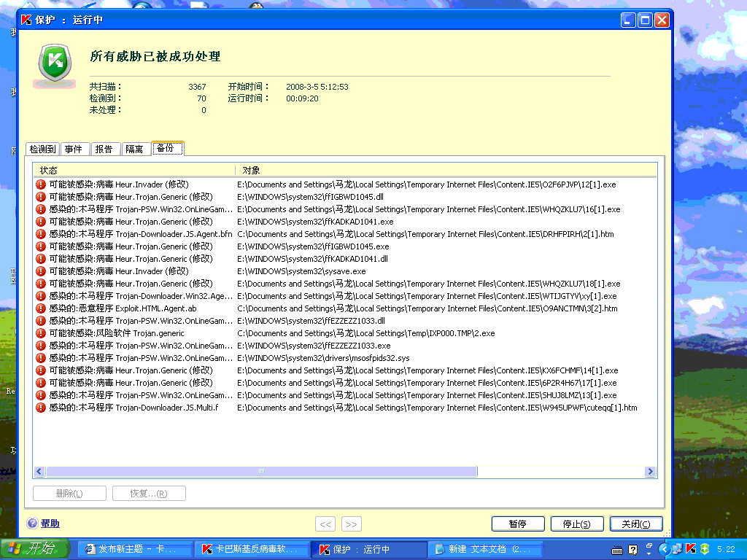Click the << previous button
The width and height of the screenshot is (747, 560).
coord(325,524)
